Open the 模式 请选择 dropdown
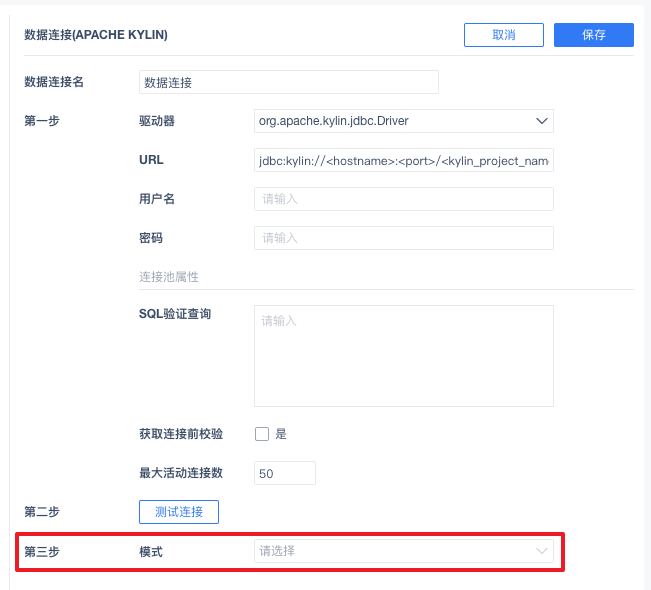The height and width of the screenshot is (590, 651). (404, 551)
